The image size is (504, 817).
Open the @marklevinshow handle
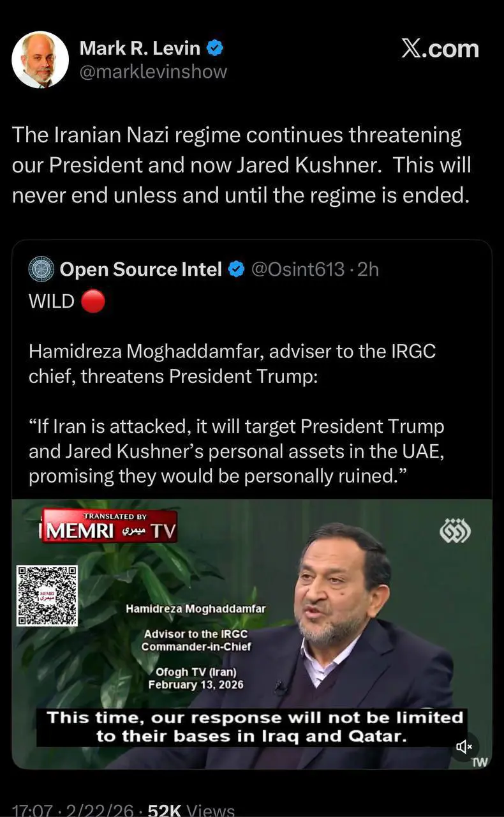[152, 71]
